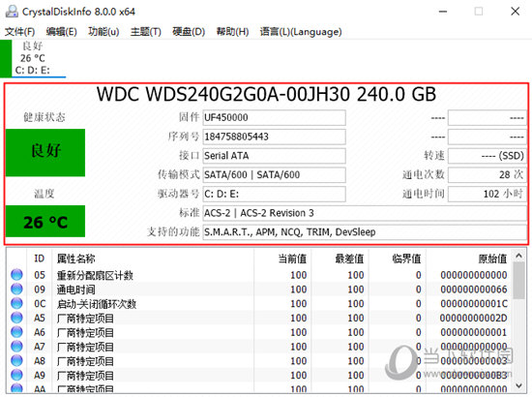Click the standard field ACS-2 Revision 3
The width and height of the screenshot is (532, 397).
click(365, 213)
